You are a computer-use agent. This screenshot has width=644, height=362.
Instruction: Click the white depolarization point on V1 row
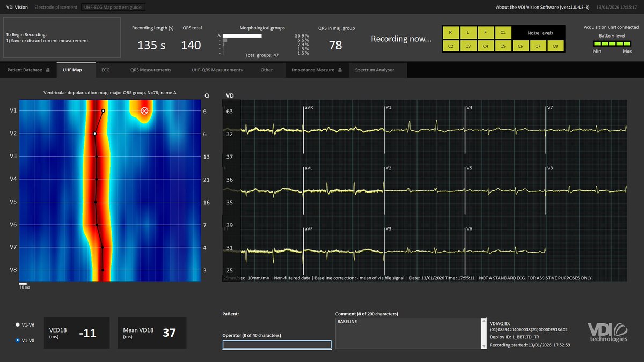coord(103,111)
